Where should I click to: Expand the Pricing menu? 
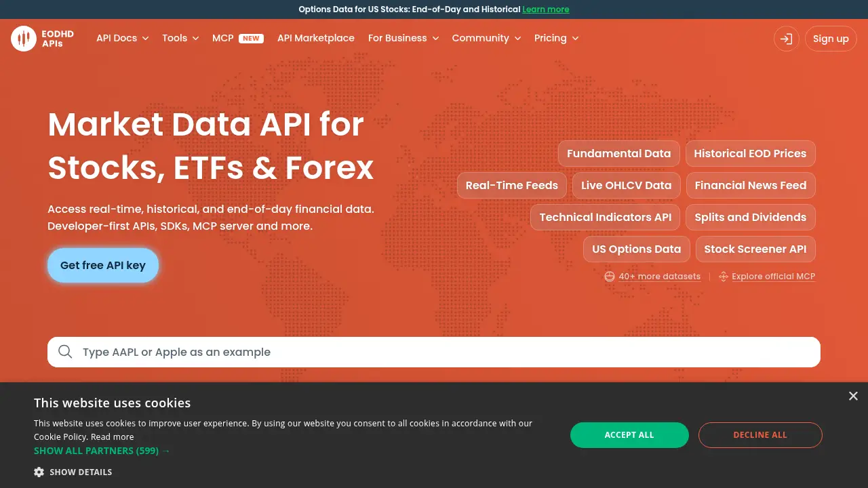point(556,38)
